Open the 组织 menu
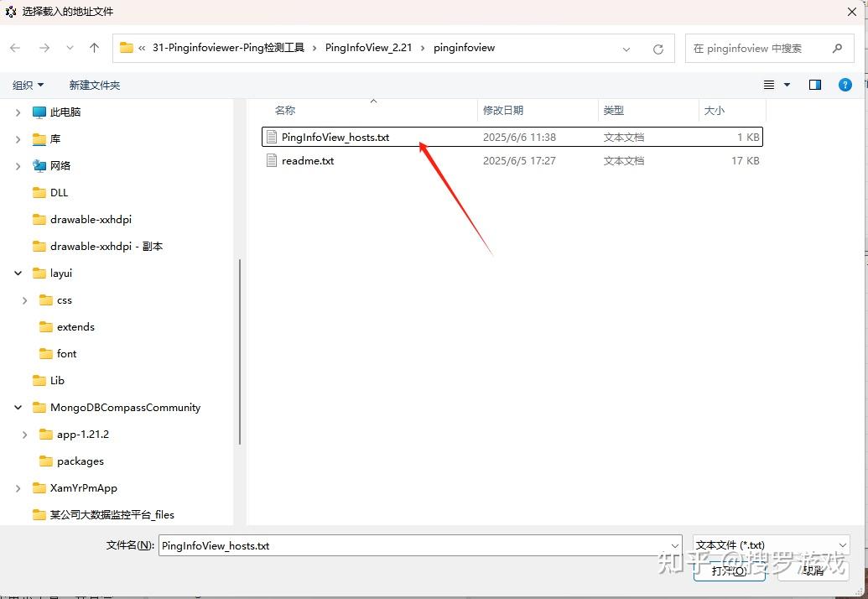Viewport: 868px width, 599px height. click(28, 84)
